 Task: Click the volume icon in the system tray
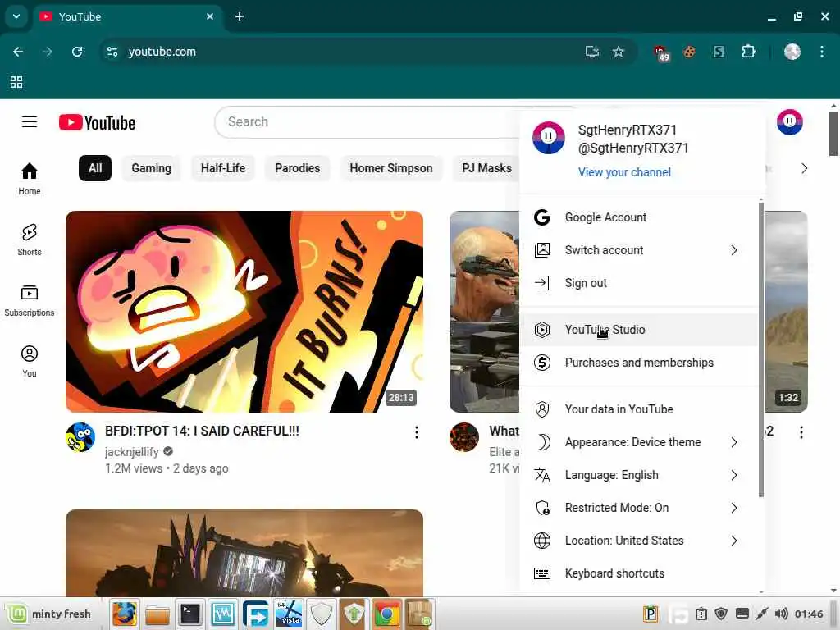coord(782,614)
